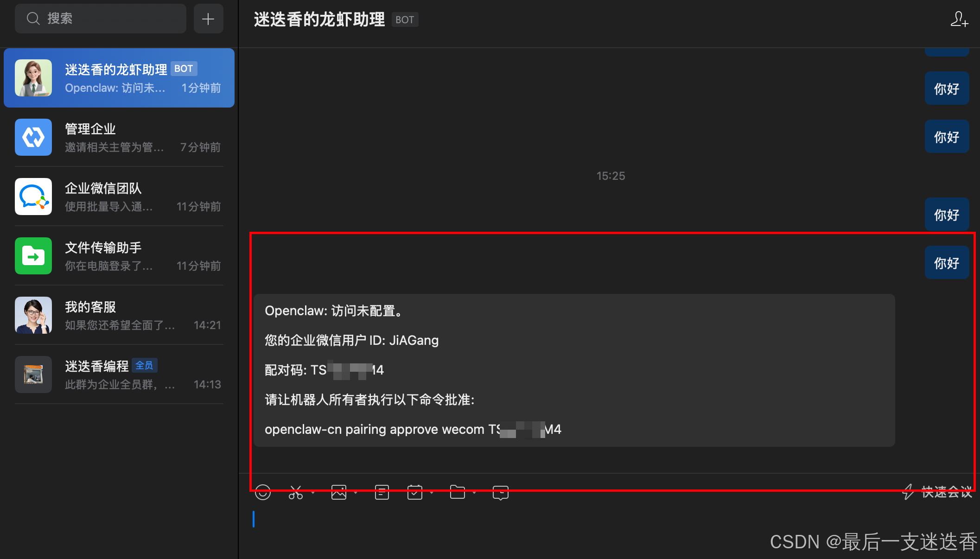
Task: Open the 企业微信团队 conversation name
Action: [103, 188]
